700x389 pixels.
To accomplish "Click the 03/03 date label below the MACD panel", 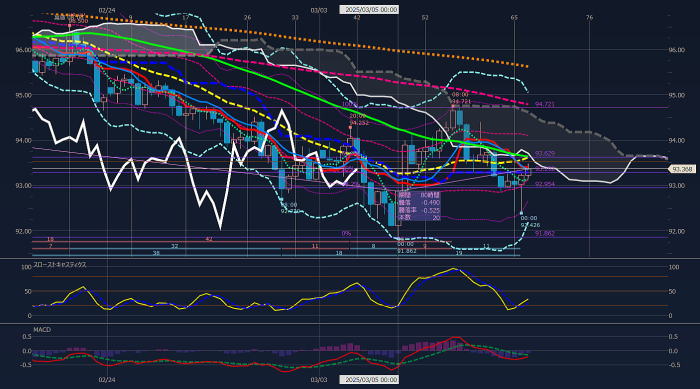I will pos(319,380).
